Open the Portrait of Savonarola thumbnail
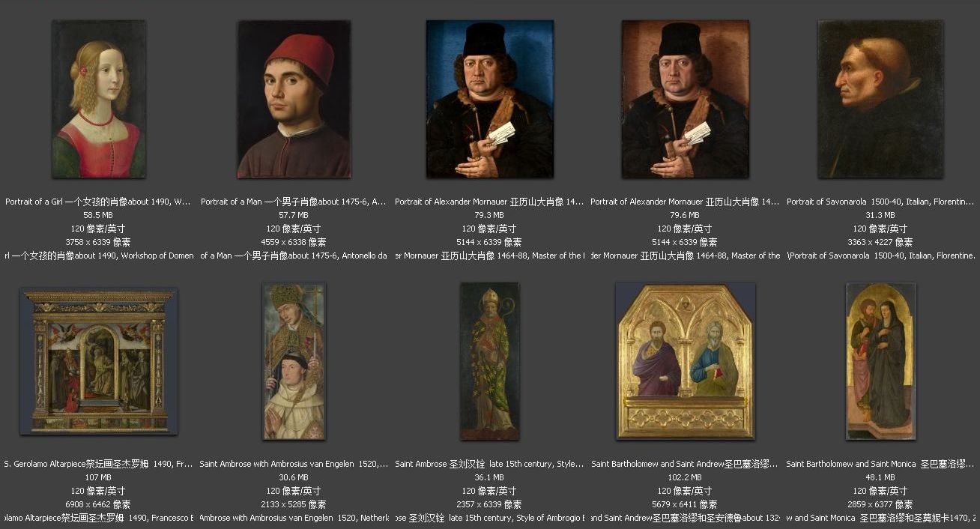This screenshot has width=980, height=529. (881, 99)
